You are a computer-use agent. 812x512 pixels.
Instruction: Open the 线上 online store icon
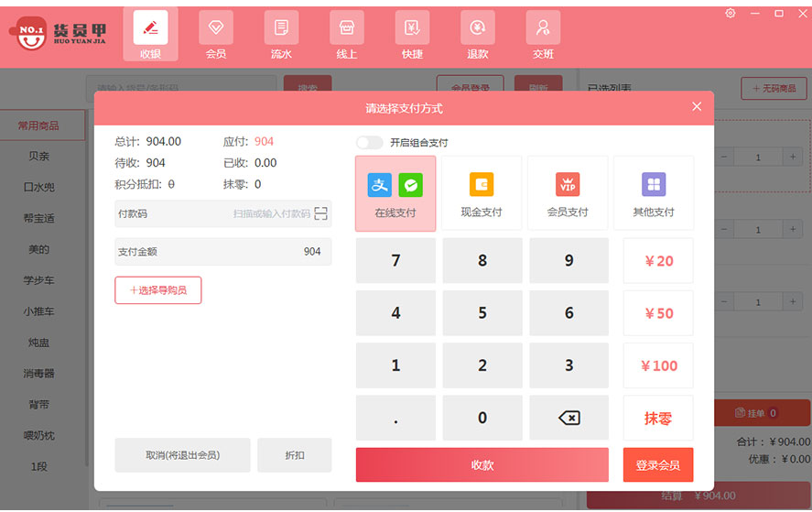click(x=347, y=35)
